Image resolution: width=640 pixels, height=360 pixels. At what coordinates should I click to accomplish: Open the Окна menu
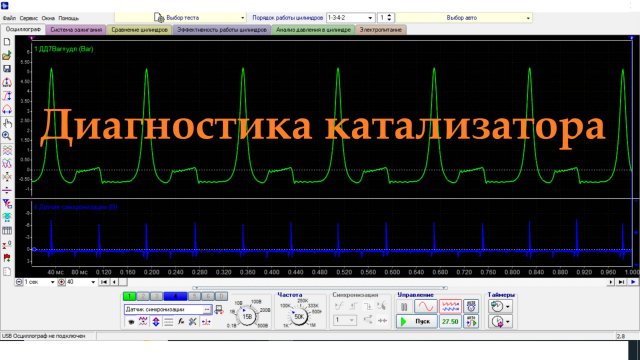click(x=48, y=18)
